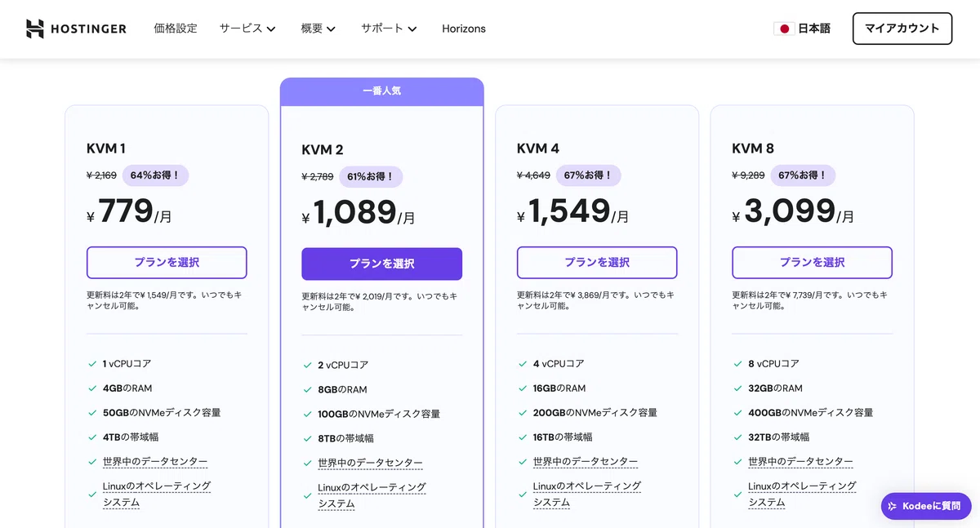Click the 64%お得！ badge on KVM 1
980x528 pixels.
155,175
